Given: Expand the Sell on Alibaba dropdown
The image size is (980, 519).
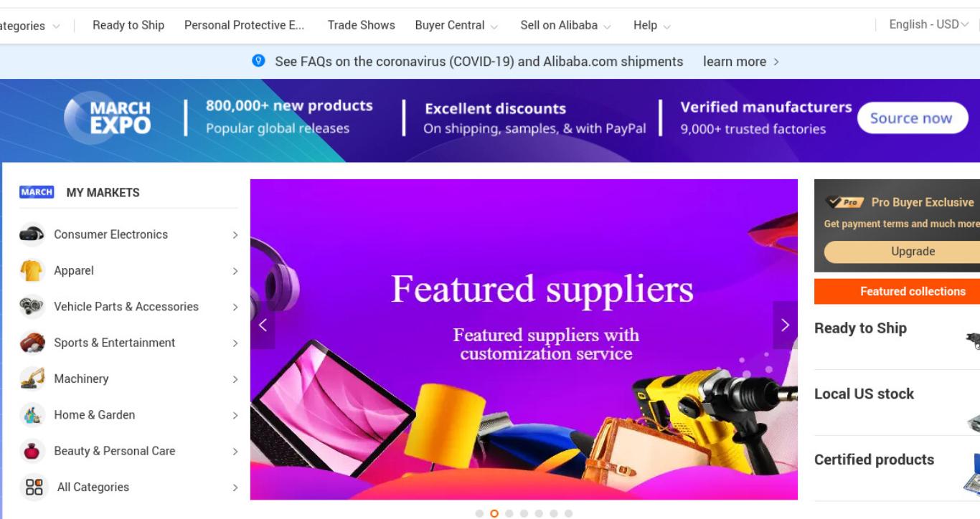Looking at the screenshot, I should point(565,25).
